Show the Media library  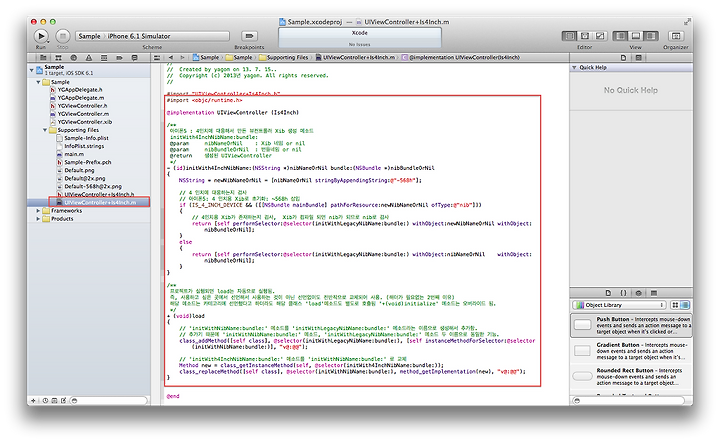[654, 293]
